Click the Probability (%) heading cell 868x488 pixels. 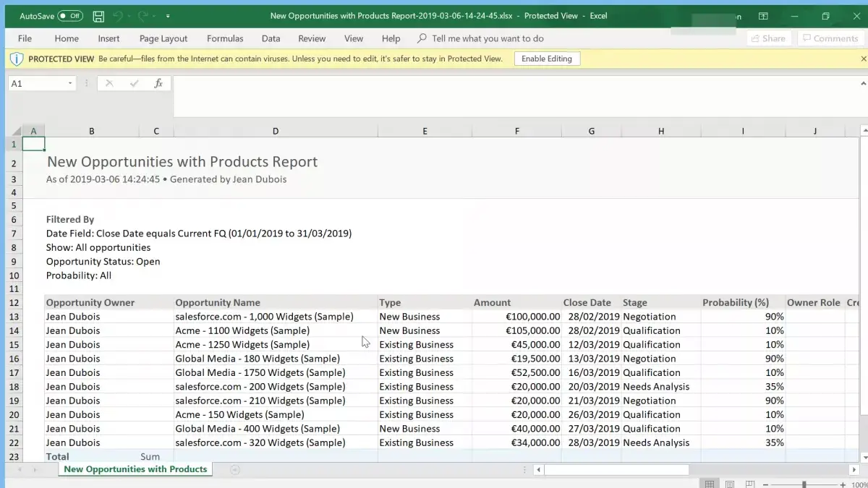coord(743,303)
